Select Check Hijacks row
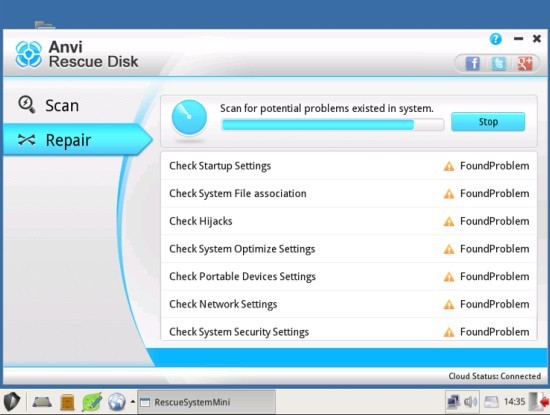Screen dimensions: 550x415 tap(349, 221)
